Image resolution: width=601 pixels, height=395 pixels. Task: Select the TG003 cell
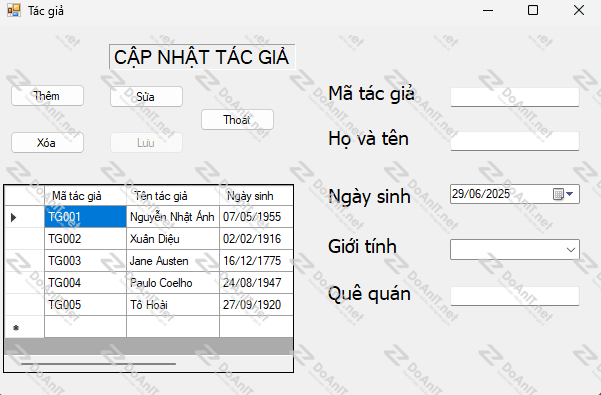coord(85,261)
